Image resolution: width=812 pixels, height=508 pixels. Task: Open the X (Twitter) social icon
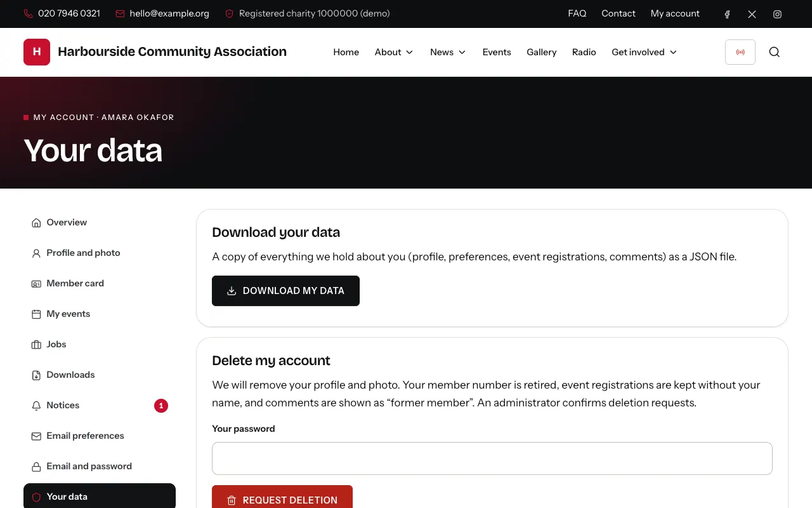(x=752, y=14)
